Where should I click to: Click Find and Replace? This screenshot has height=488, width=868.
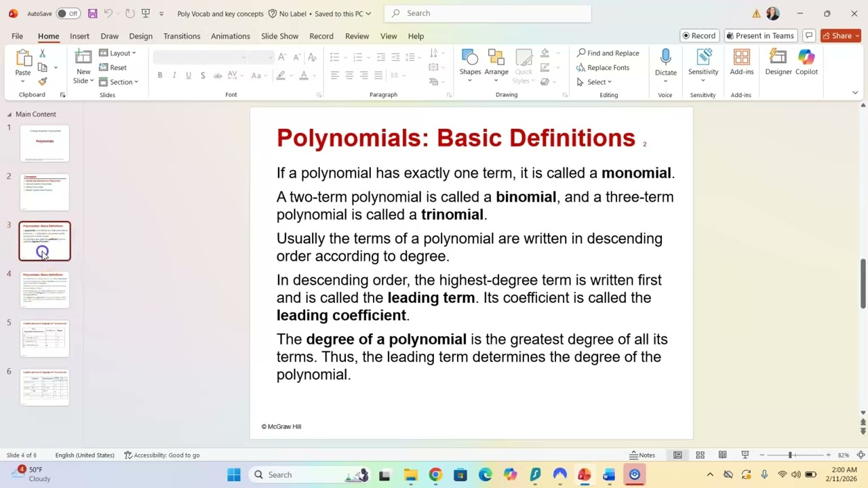pos(608,53)
